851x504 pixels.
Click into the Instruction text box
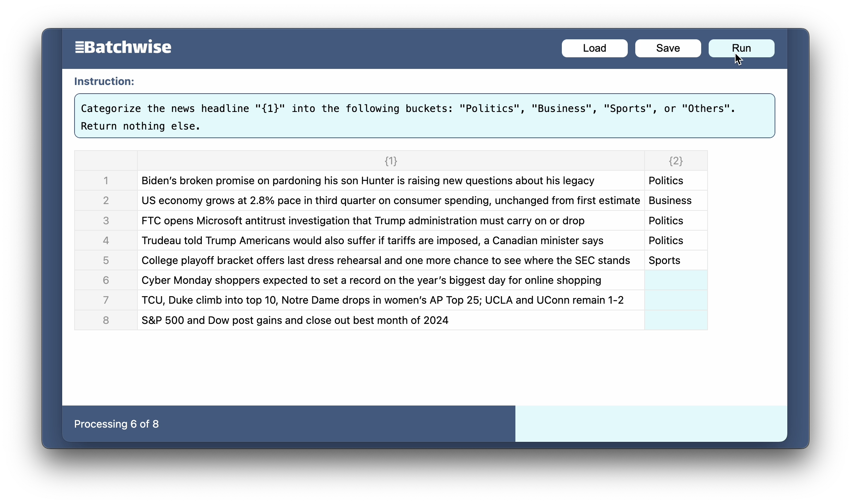pos(424,116)
